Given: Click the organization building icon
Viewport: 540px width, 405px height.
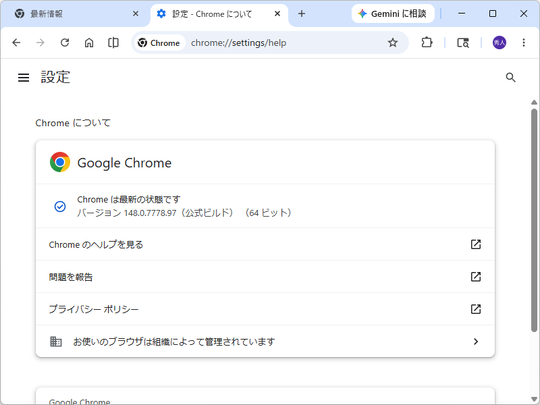Looking at the screenshot, I should (56, 342).
